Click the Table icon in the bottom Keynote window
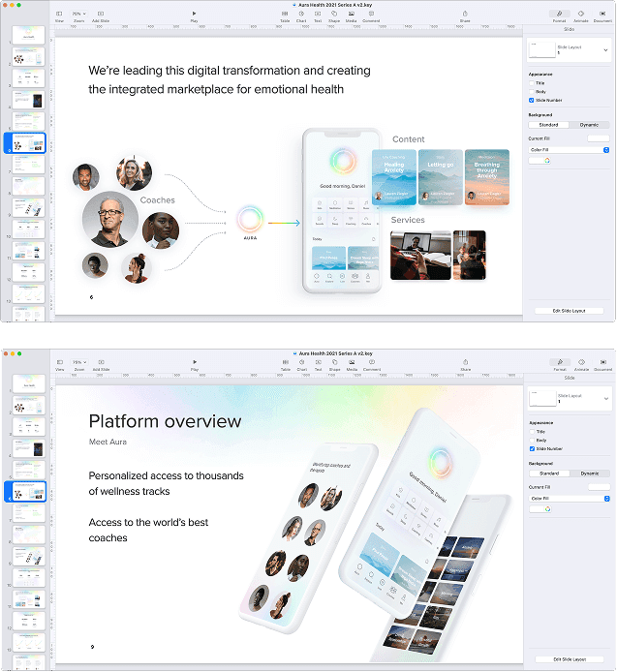 pos(286,362)
